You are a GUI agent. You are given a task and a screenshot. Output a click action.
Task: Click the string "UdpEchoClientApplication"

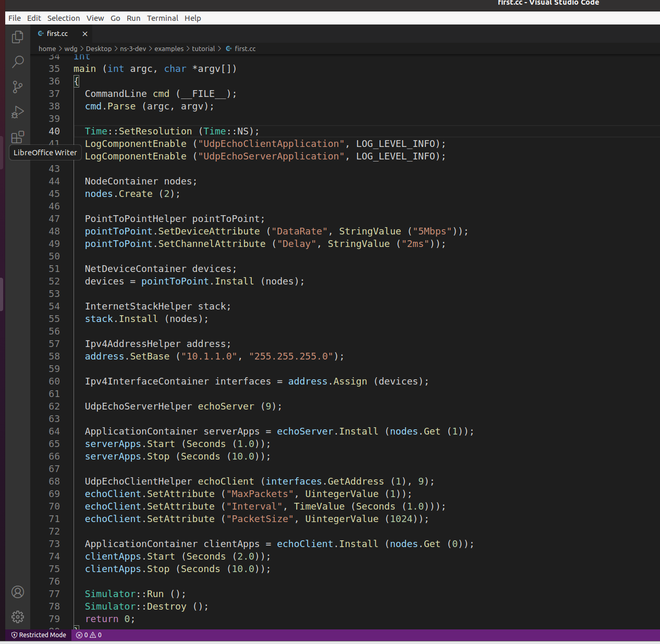click(271, 144)
